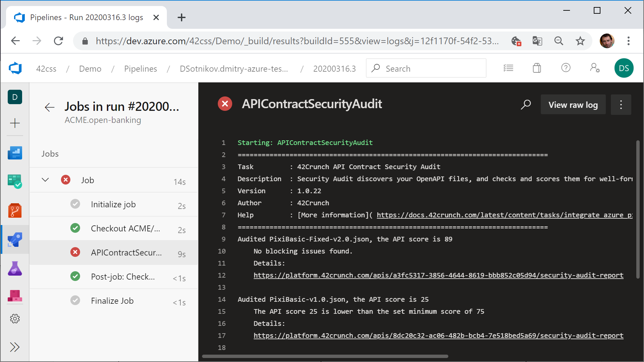View site info via padlock icon
The image size is (644, 362).
tap(85, 41)
